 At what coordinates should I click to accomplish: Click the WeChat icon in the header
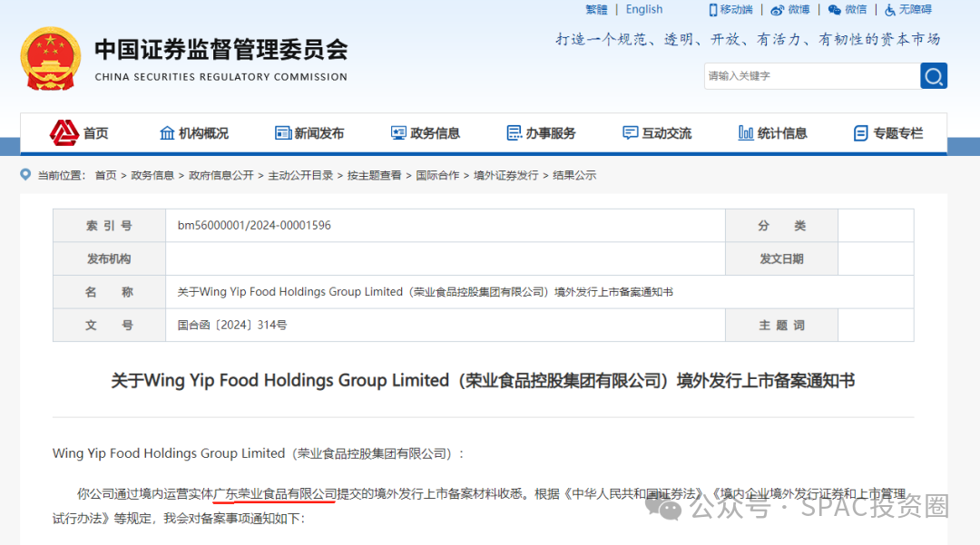click(x=835, y=10)
